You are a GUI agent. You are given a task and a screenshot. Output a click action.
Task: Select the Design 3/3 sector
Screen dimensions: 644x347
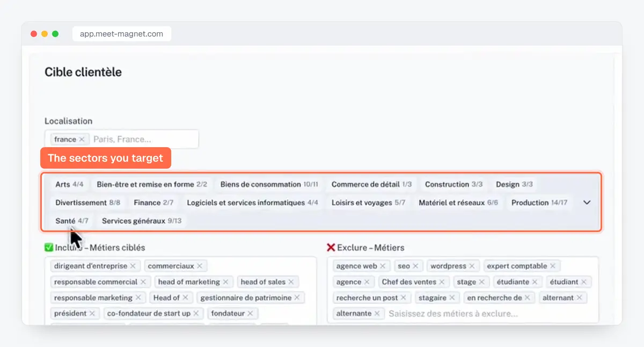[514, 184]
